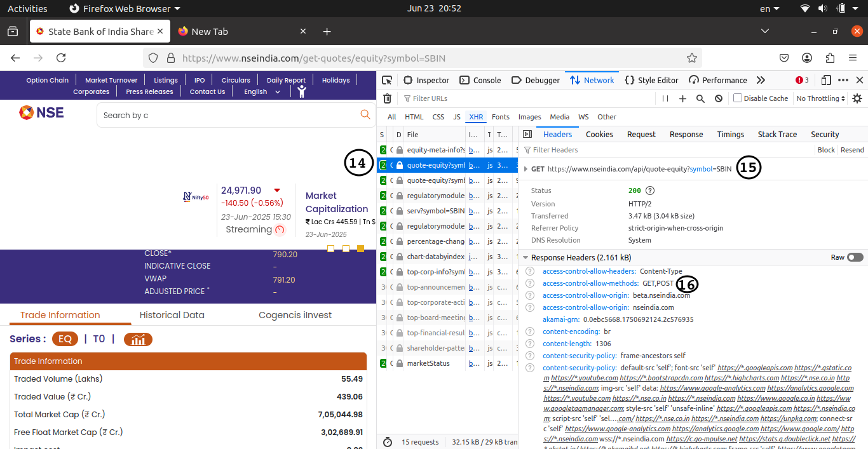Open the Save to Pocket icon
Screen dimensions: 868x449
[x=784, y=58]
